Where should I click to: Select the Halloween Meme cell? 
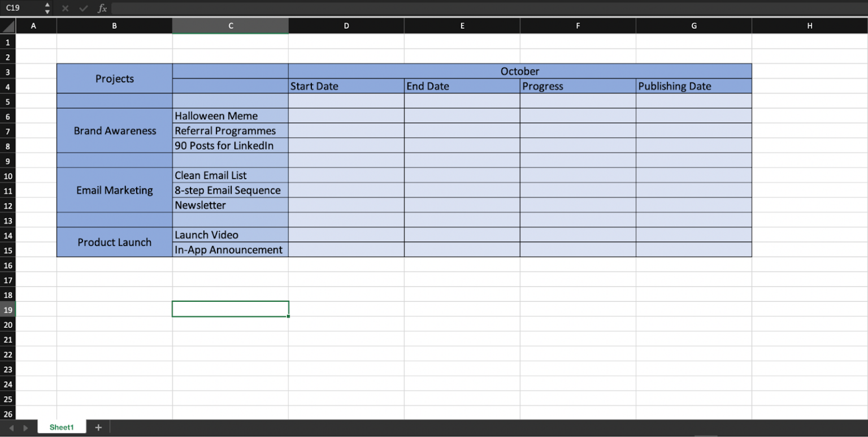pos(230,116)
